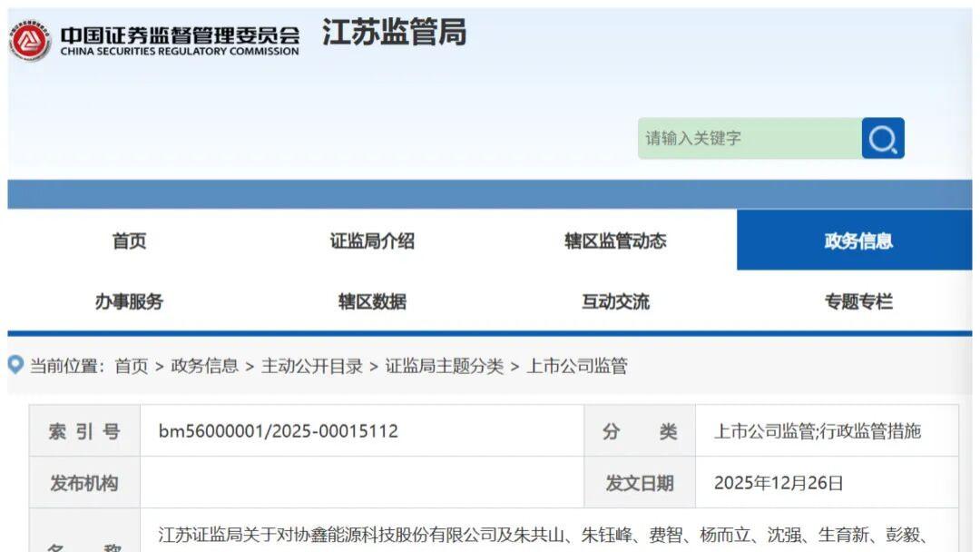Navigate to the 首页 menu item

click(130, 240)
